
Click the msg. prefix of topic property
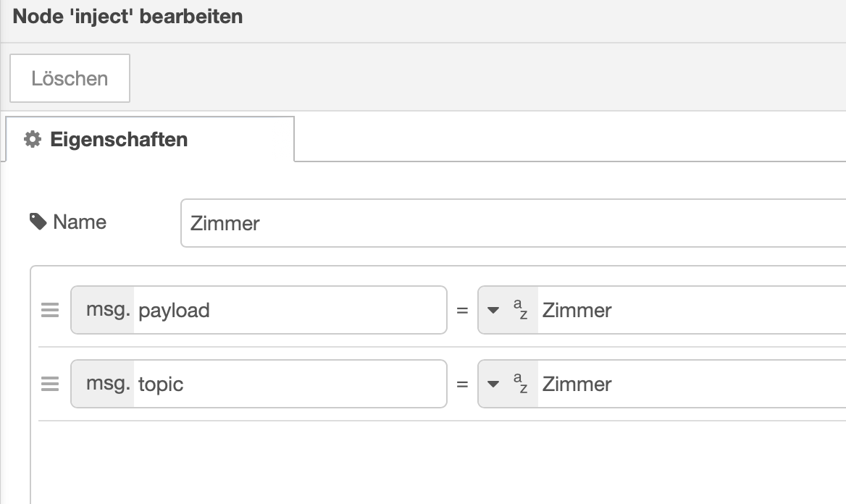coord(107,384)
